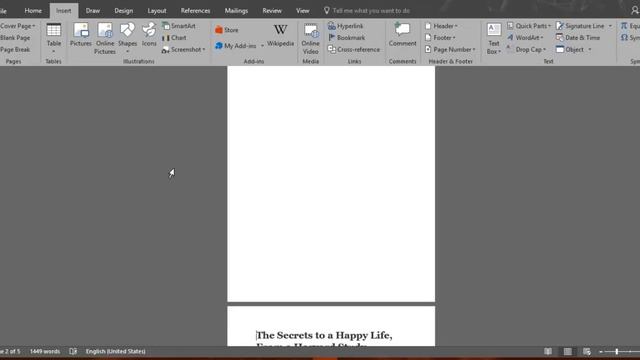This screenshot has width=640, height=360.
Task: Insert a Cross-reference
Action: (353, 49)
